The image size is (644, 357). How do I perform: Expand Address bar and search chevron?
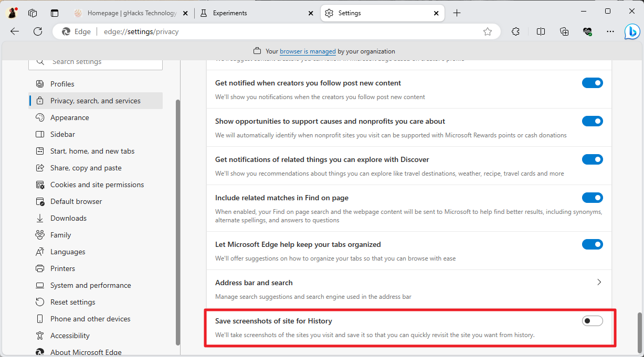click(599, 283)
